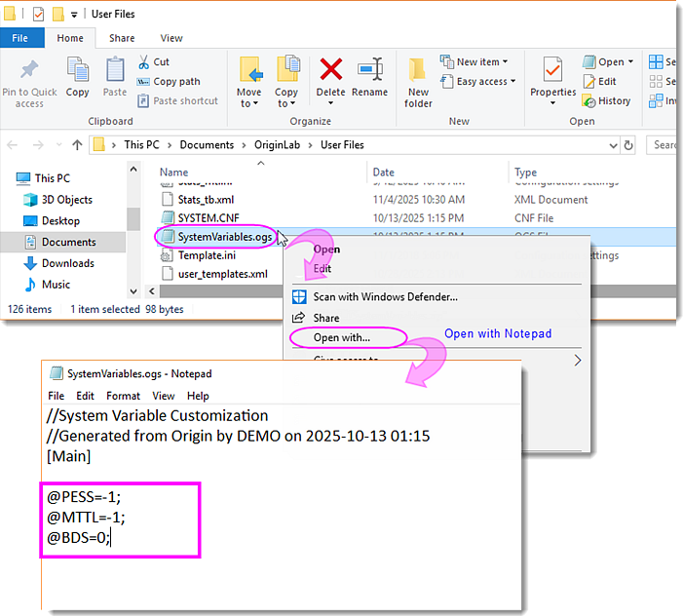The width and height of the screenshot is (683, 616).
Task: Open the New item dropdown
Action: pos(478,62)
